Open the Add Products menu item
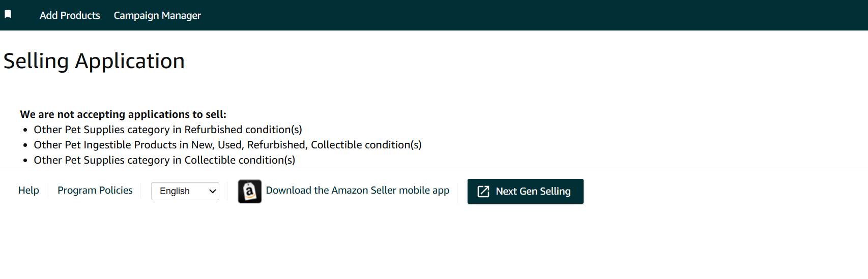Screen dimensions: 868x279 (x=70, y=15)
